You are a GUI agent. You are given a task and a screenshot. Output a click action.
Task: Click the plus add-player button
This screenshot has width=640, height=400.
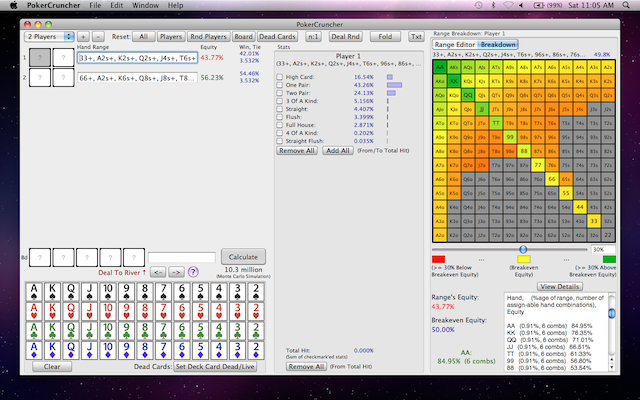[x=83, y=36]
